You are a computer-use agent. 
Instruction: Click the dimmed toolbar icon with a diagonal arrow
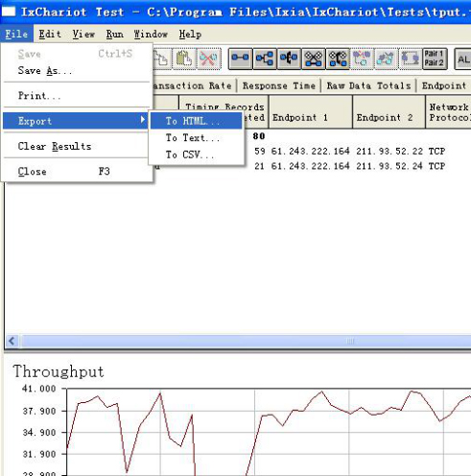coord(386,59)
